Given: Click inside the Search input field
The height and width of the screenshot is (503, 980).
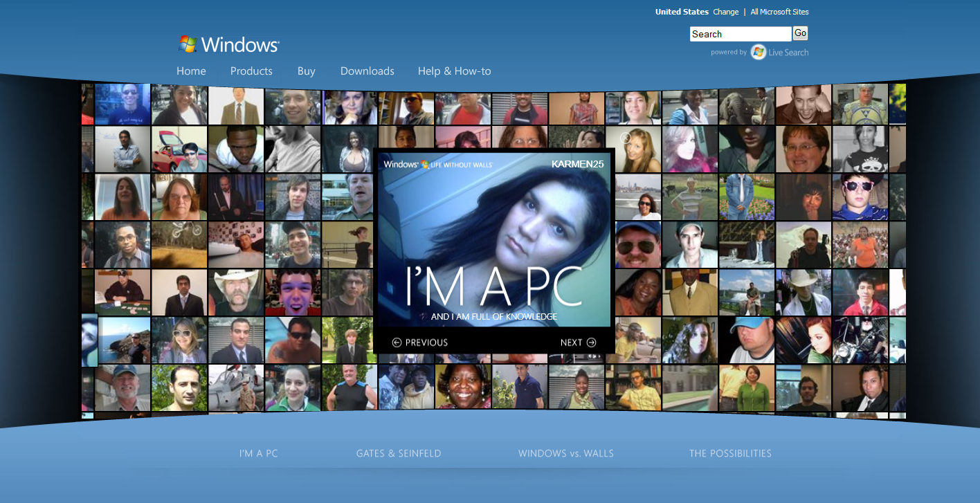Looking at the screenshot, I should 739,33.
